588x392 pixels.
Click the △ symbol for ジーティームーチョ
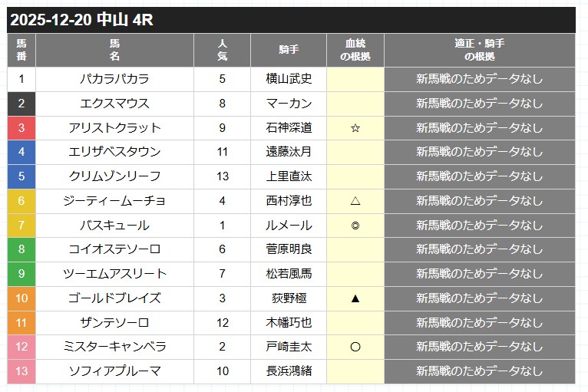pyautogui.click(x=355, y=201)
